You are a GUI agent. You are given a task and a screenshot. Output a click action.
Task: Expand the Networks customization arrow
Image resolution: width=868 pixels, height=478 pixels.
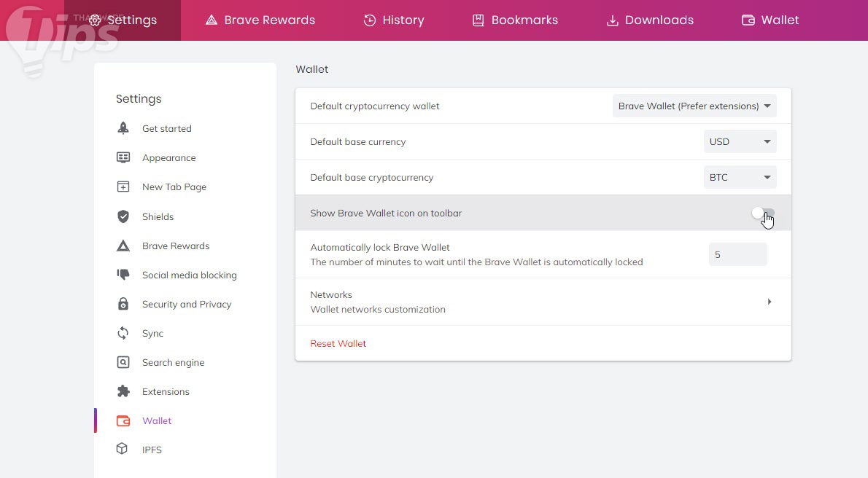coord(770,302)
